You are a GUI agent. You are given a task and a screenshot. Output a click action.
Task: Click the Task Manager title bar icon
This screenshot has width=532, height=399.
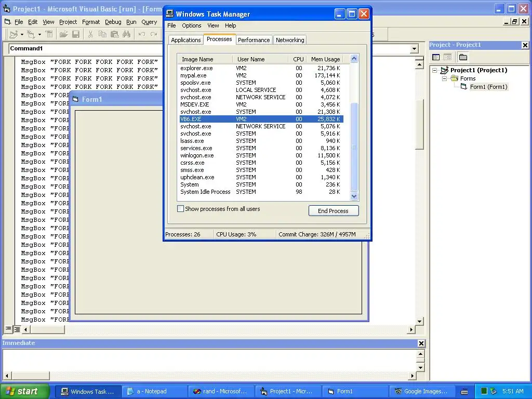click(x=170, y=14)
